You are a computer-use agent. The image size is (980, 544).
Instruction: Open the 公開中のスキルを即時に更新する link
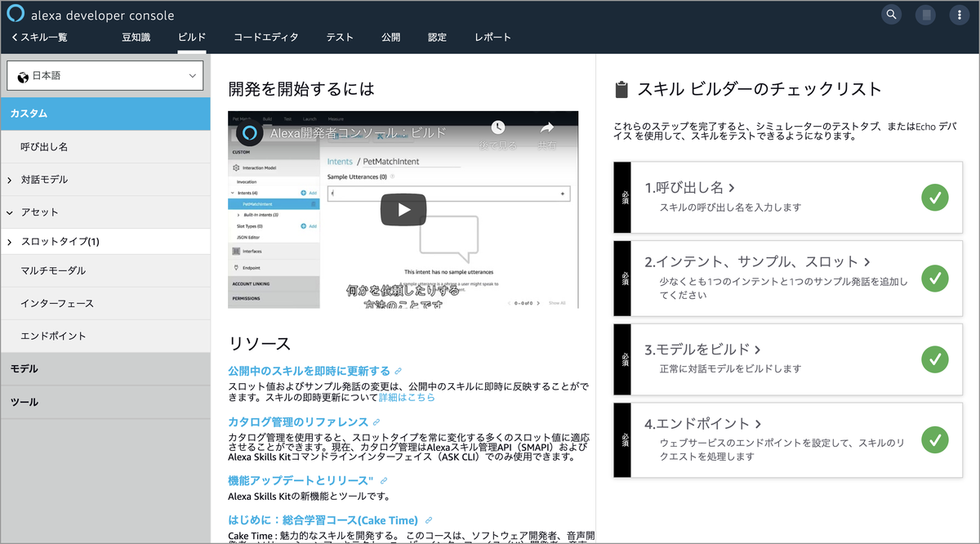(x=309, y=372)
